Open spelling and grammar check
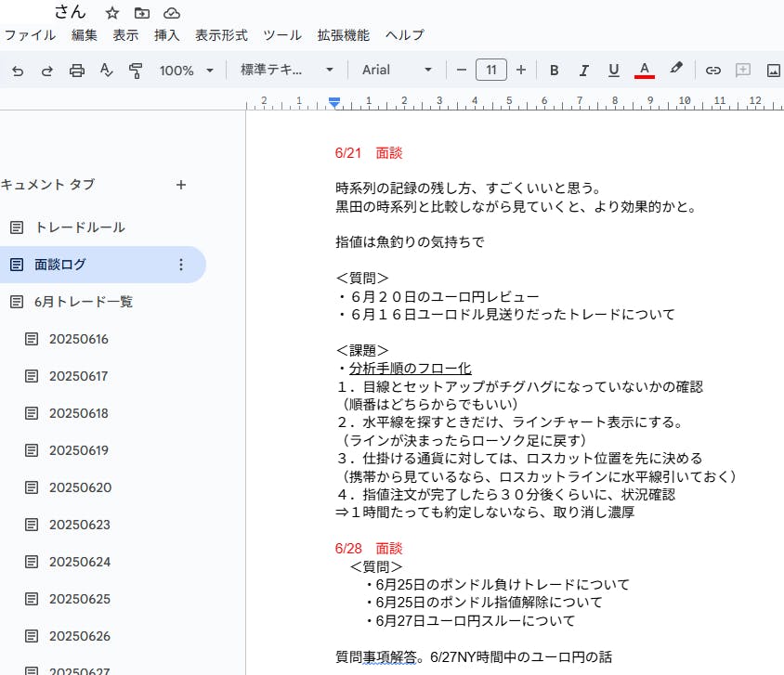Image resolution: width=784 pixels, height=675 pixels. click(106, 70)
